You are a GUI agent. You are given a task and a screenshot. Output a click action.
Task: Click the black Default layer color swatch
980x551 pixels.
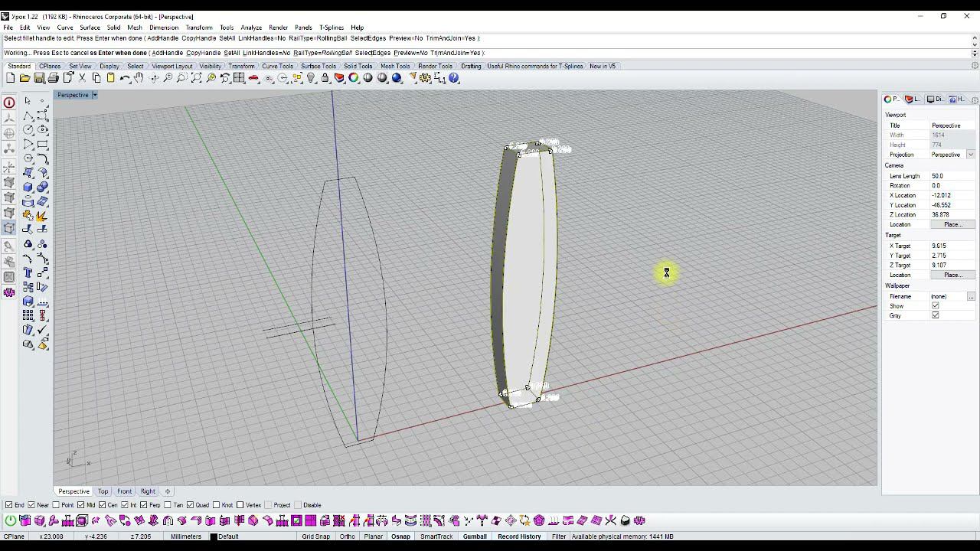[214, 536]
